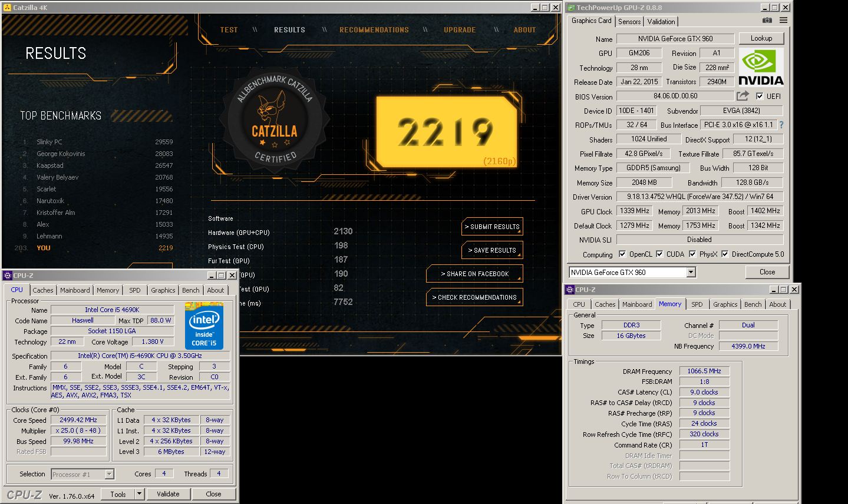This screenshot has width=848, height=504.
Task: Click the Submit Results button
Action: tap(492, 227)
